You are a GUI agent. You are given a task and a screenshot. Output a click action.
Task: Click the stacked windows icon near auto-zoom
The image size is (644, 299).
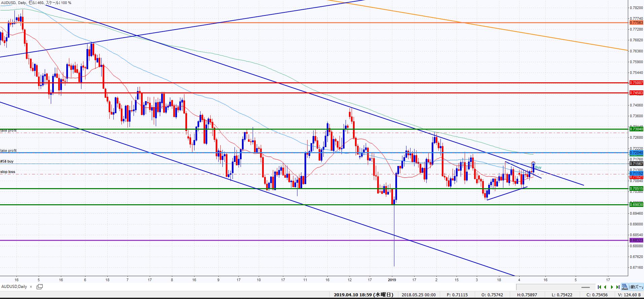[625, 287]
